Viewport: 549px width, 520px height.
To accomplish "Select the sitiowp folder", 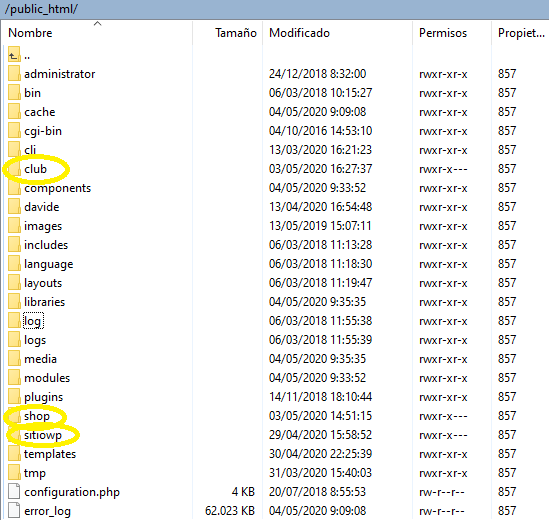I will pos(43,435).
